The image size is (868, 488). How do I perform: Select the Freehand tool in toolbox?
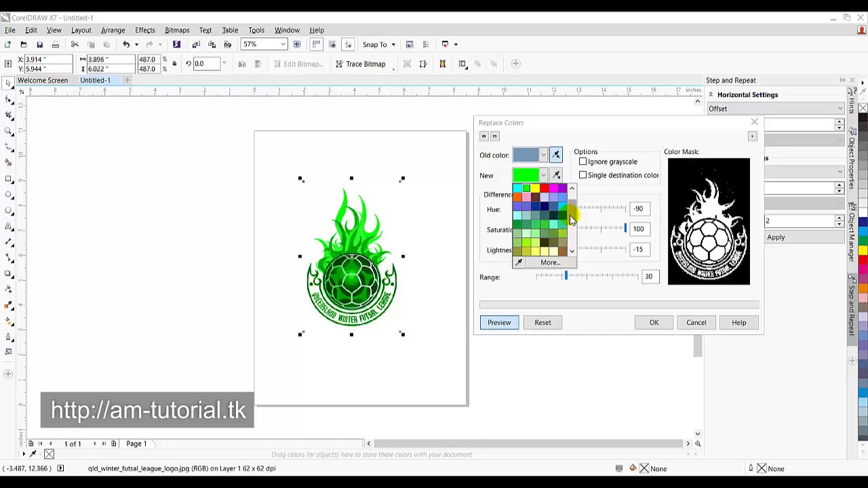9,147
